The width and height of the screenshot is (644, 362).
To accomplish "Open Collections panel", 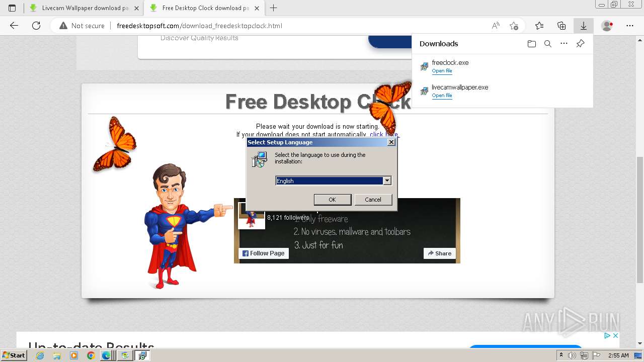I will (561, 26).
